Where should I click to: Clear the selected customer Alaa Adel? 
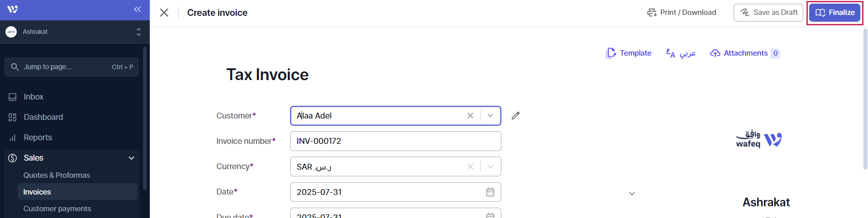470,116
